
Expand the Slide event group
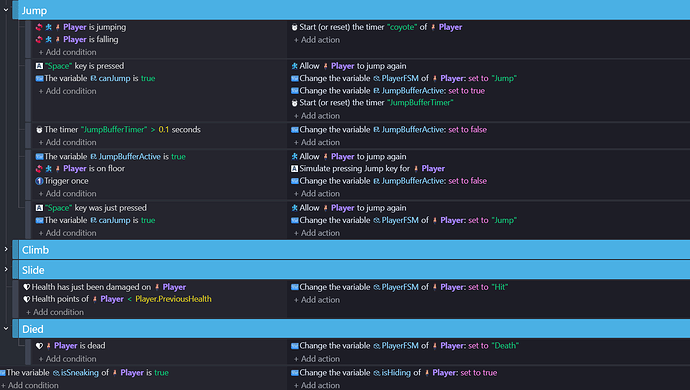[6, 269]
